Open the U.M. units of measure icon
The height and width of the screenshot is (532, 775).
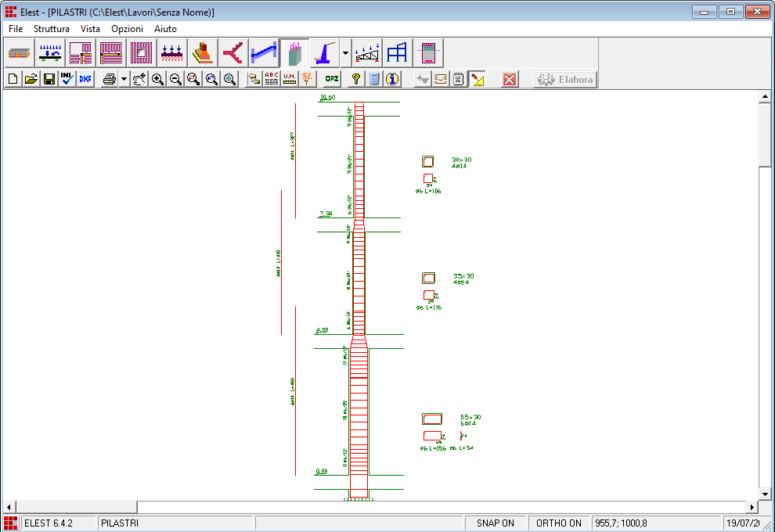tap(290, 79)
